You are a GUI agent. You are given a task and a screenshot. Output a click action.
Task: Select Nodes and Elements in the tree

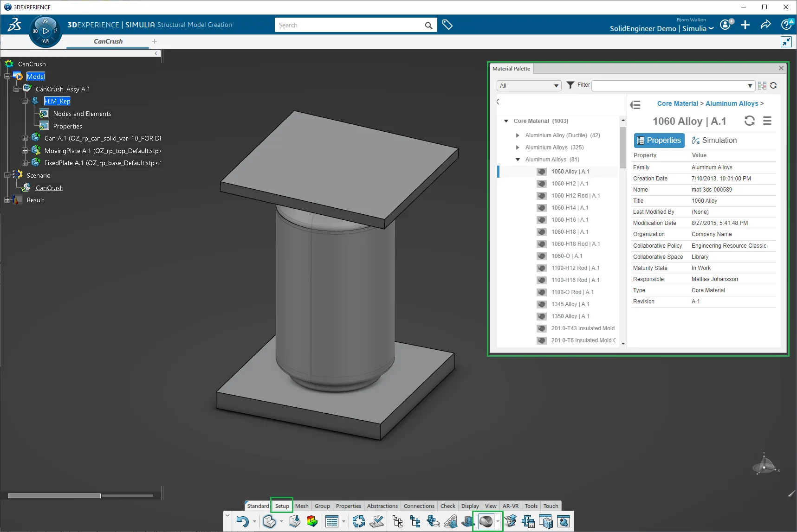click(82, 114)
